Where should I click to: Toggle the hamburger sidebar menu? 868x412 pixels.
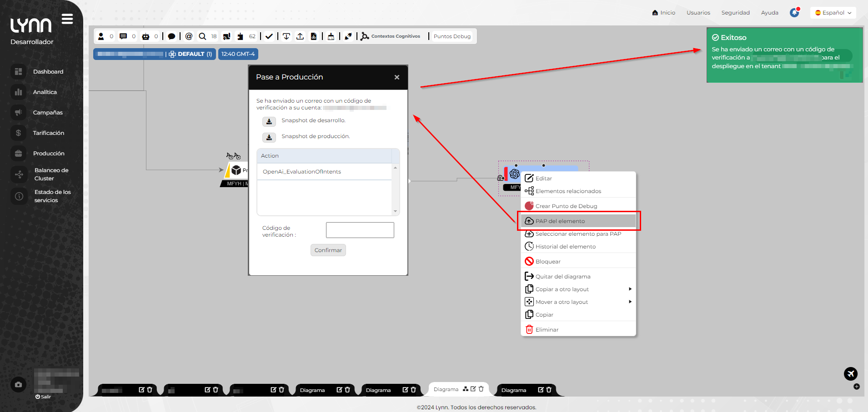[67, 19]
